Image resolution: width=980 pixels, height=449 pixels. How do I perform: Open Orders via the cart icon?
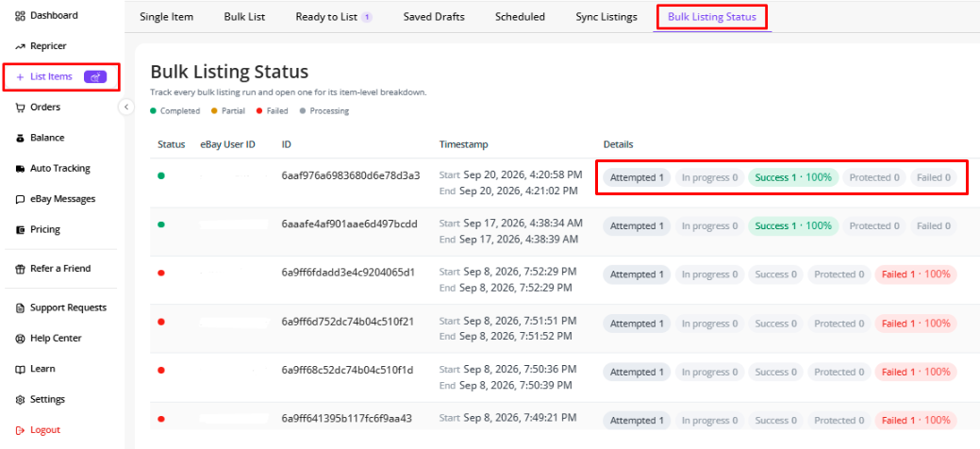click(x=20, y=108)
